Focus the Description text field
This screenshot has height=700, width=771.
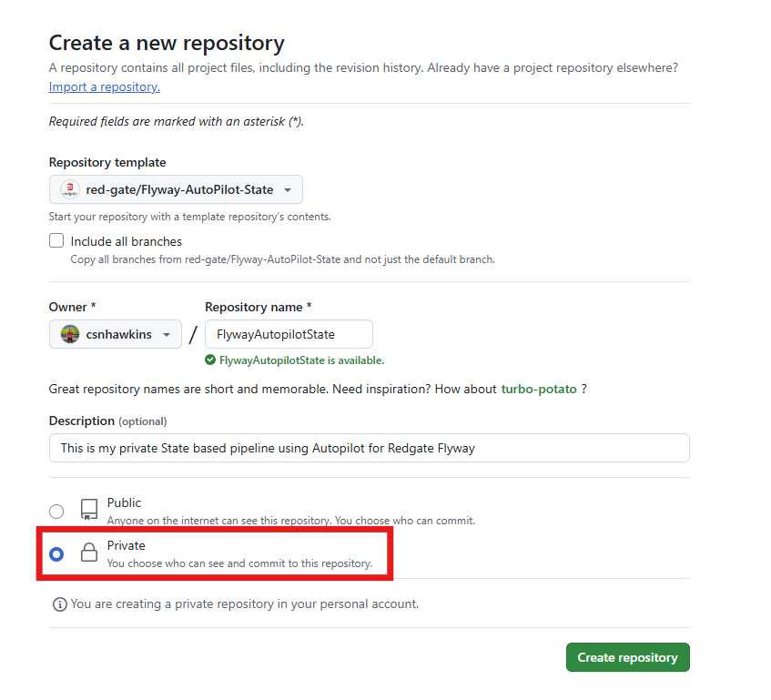point(369,448)
